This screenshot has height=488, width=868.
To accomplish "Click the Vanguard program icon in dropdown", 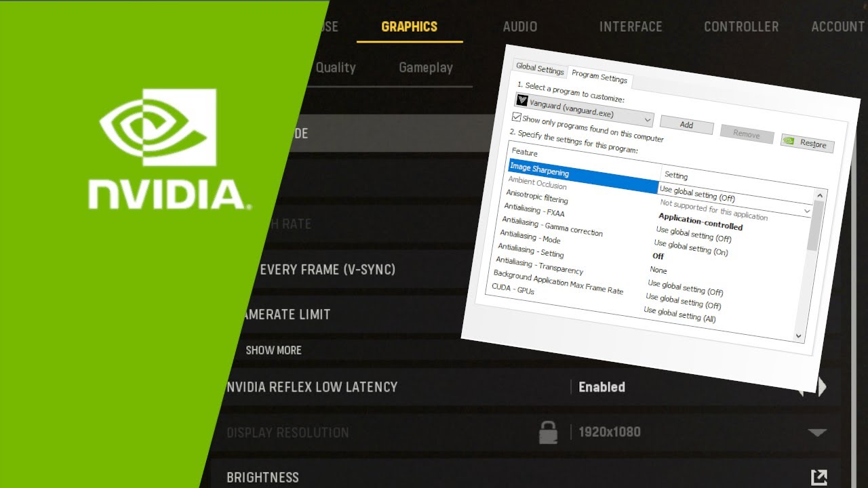I will pyautogui.click(x=523, y=100).
